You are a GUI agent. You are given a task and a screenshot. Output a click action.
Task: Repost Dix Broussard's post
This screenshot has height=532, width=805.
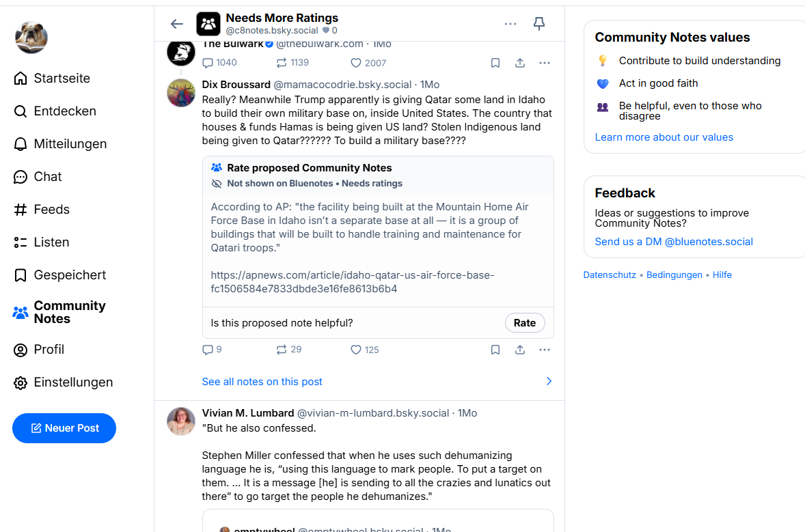[x=282, y=350]
